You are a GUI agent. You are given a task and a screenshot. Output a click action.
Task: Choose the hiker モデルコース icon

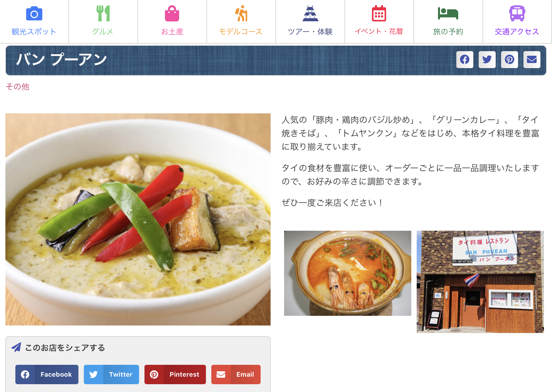pyautogui.click(x=241, y=13)
